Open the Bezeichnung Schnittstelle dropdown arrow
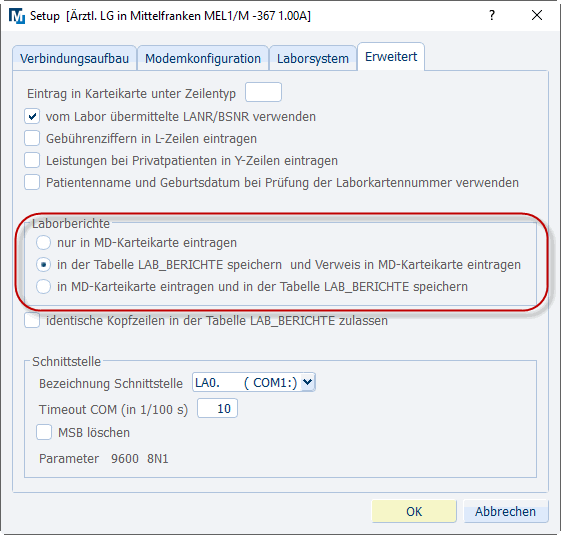Screen dimensions: 561x535 tap(307, 382)
